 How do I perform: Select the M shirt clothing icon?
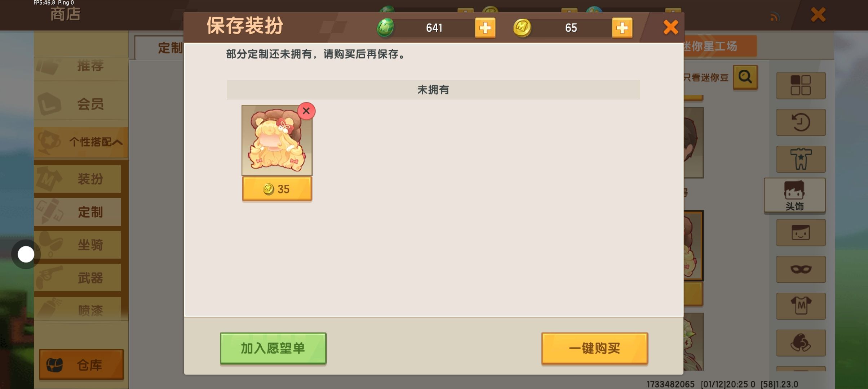801,306
